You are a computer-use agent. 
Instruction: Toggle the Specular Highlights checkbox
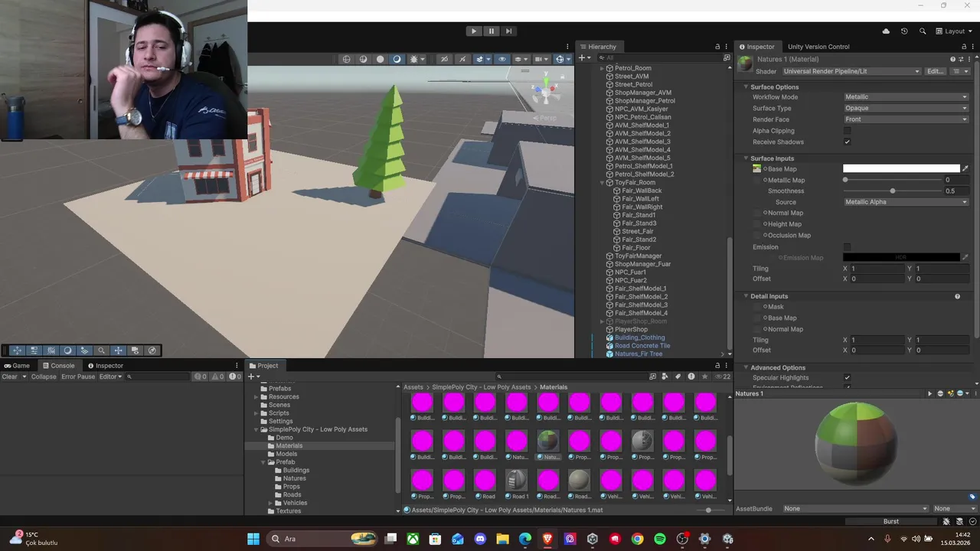(847, 378)
